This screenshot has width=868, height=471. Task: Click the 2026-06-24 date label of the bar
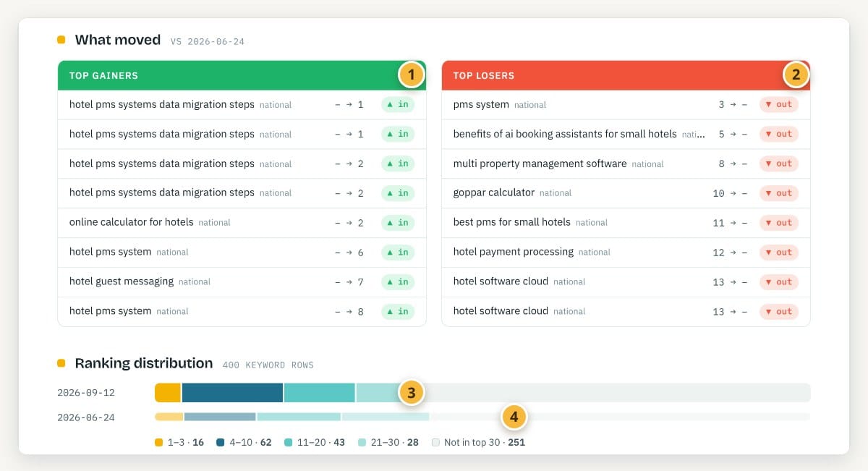pos(86,417)
